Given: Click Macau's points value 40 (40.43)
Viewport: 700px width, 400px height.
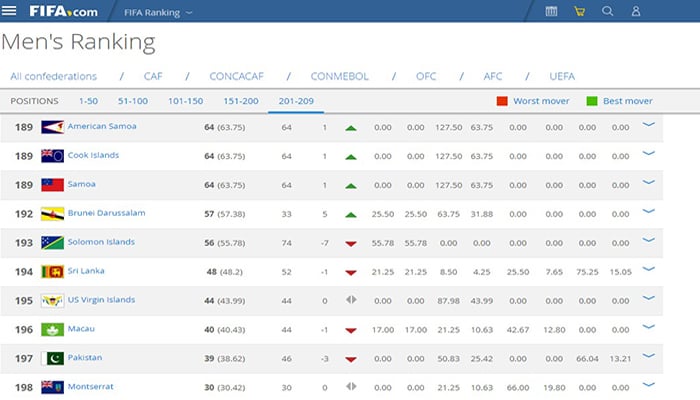Looking at the screenshot, I should (225, 330).
